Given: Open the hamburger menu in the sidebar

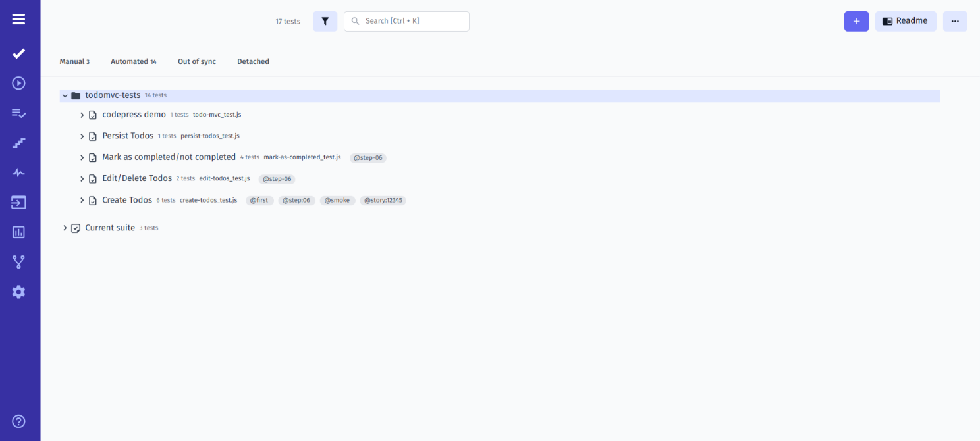Looking at the screenshot, I should [18, 18].
